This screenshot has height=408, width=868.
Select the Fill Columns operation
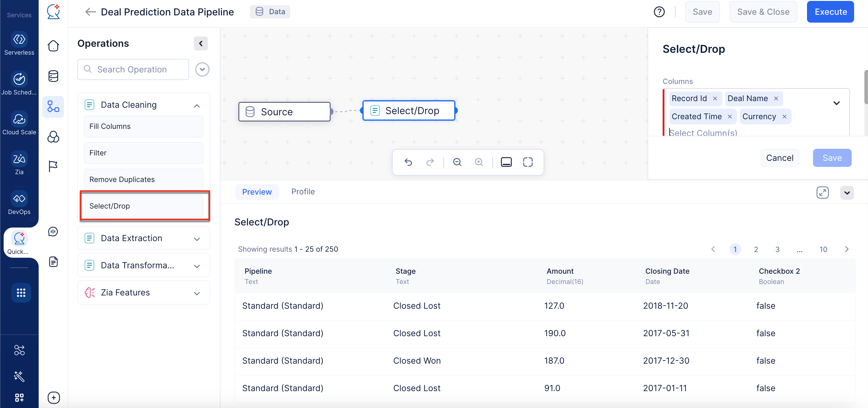coord(143,126)
